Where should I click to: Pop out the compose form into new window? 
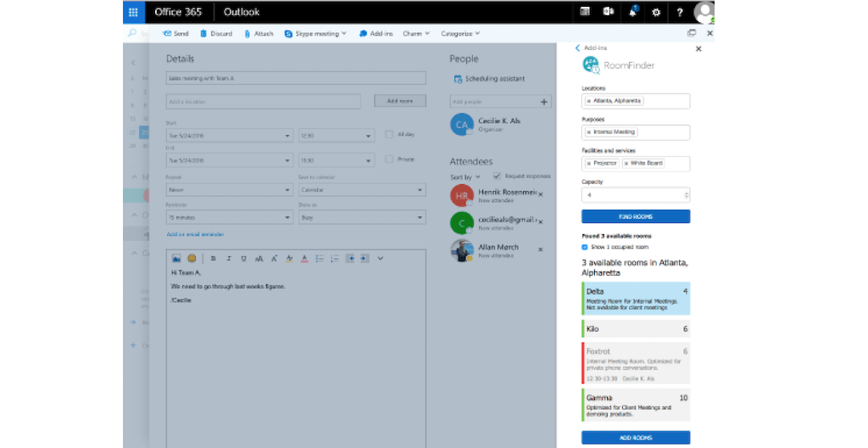tap(692, 33)
